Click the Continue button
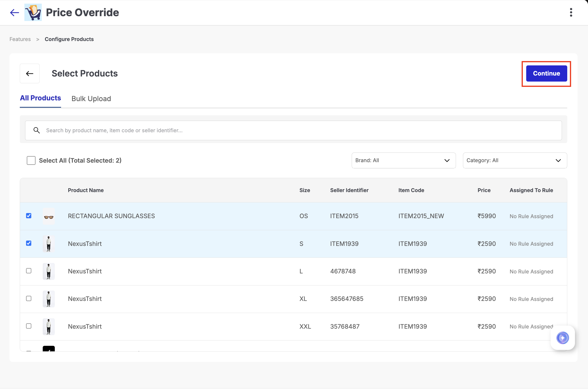The height and width of the screenshot is (389, 588). pyautogui.click(x=546, y=73)
